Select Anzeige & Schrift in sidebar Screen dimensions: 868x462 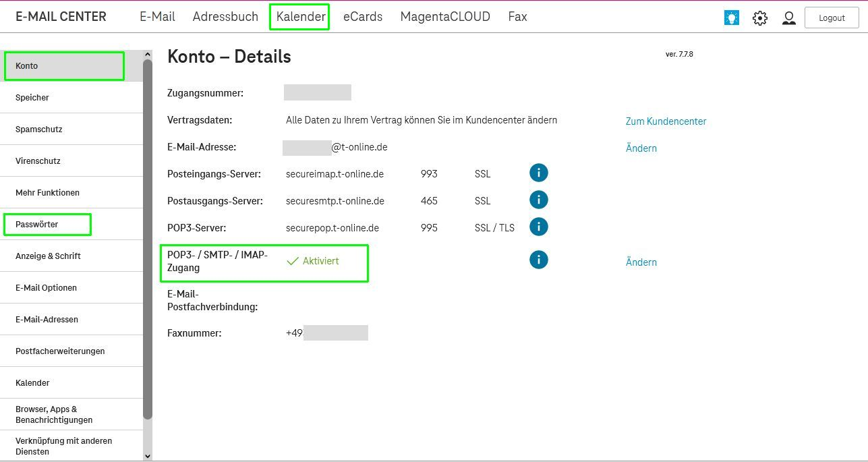(48, 256)
